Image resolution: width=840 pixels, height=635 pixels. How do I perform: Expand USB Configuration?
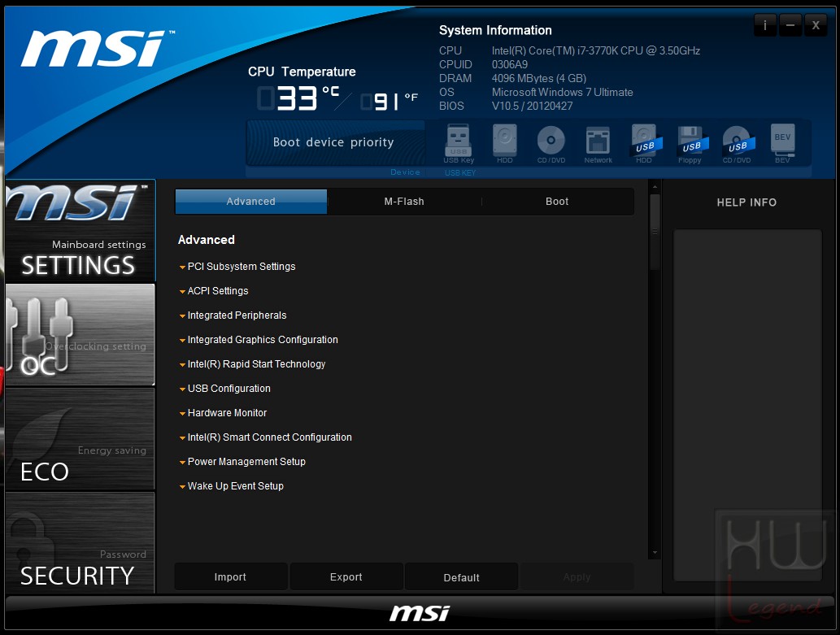pyautogui.click(x=225, y=389)
